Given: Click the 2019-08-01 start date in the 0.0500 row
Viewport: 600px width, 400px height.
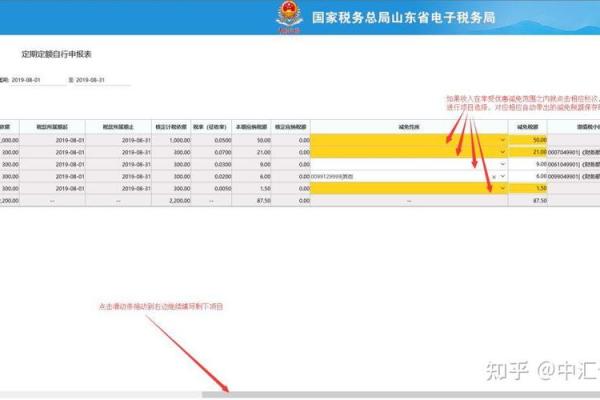Looking at the screenshot, I should (52, 140).
